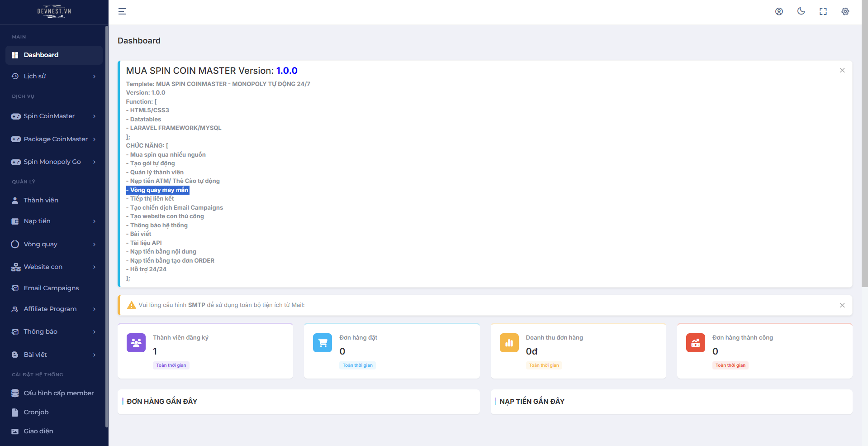Click the sidebar scrollbar thumb
Image resolution: width=868 pixels, height=446 pixels.
click(107, 226)
